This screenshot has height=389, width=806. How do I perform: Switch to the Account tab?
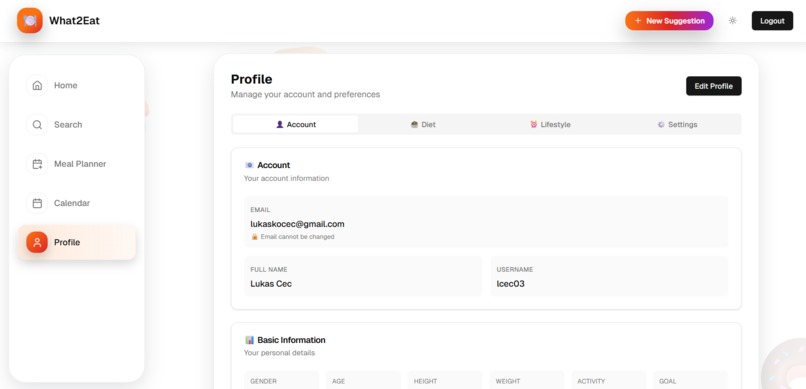coord(296,124)
